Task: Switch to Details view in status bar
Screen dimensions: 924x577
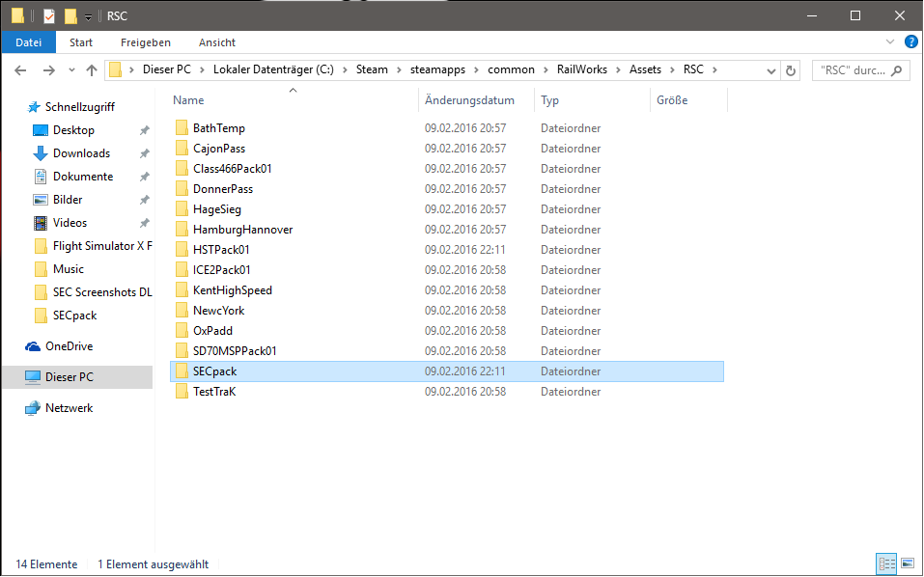Action: click(886, 563)
